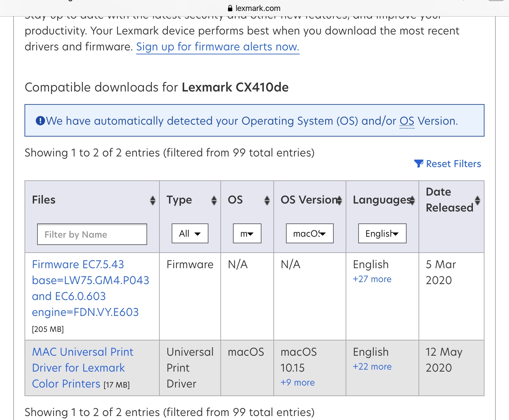Show '+9 more' OS versions for the Mac driver
The image size is (509, 420).
point(298,383)
